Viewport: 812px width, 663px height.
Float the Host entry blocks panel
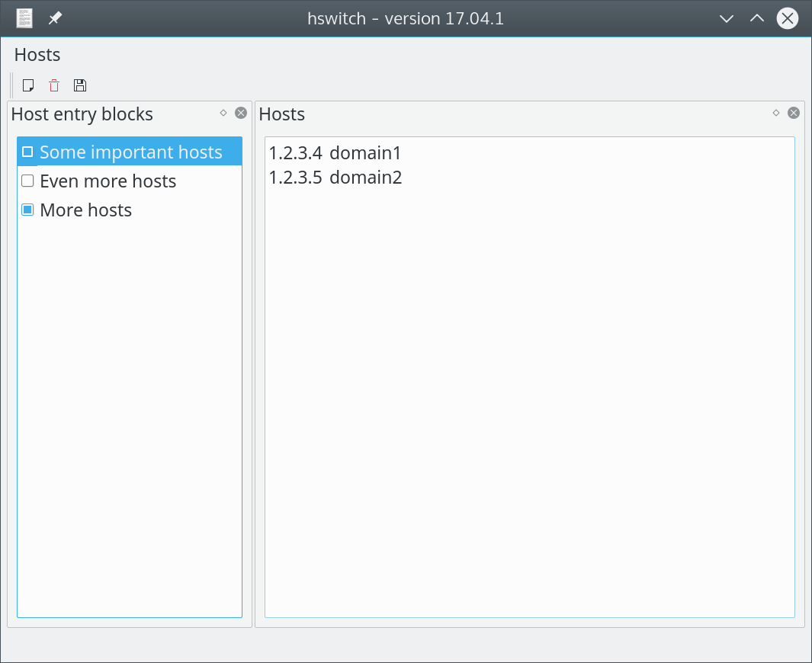(x=223, y=112)
